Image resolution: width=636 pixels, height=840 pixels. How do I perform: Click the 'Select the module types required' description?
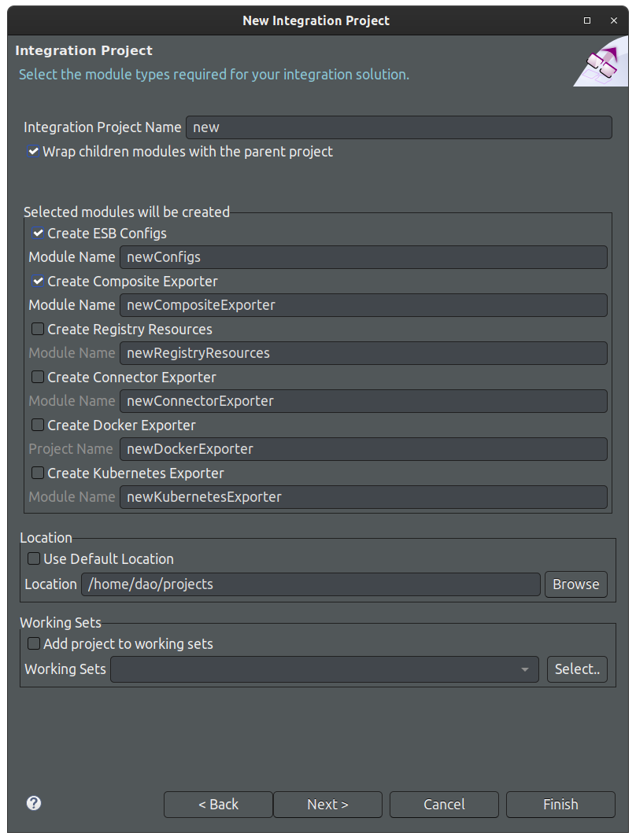[x=214, y=74]
